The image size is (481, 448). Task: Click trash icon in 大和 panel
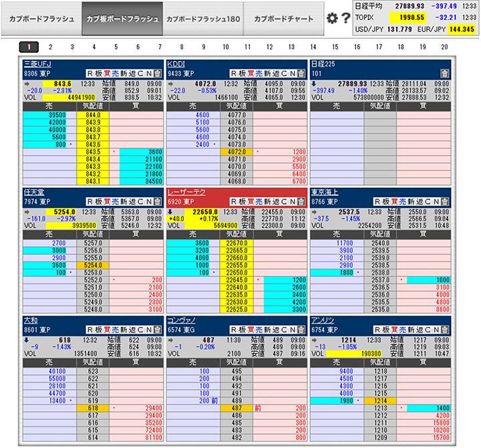pos(158,330)
